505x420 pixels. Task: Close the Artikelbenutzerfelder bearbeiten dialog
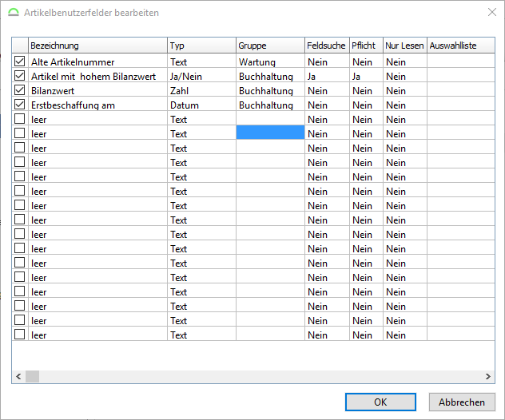tap(491, 12)
